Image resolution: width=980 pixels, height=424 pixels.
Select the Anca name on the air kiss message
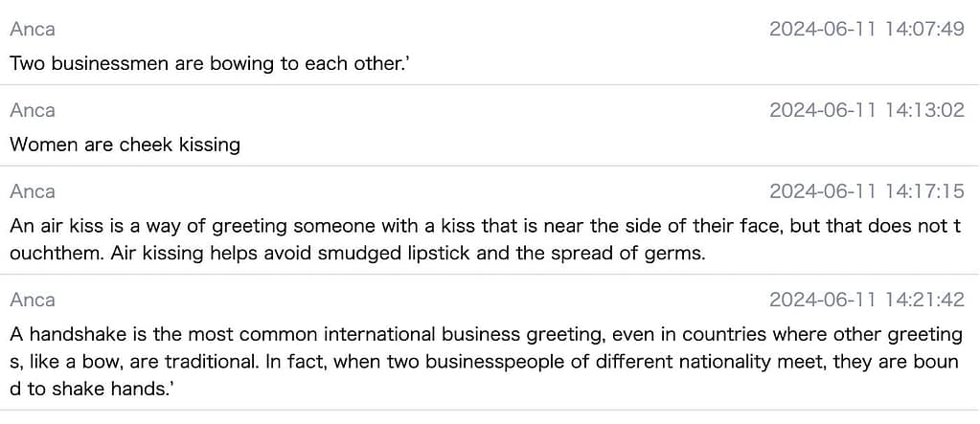click(x=33, y=191)
